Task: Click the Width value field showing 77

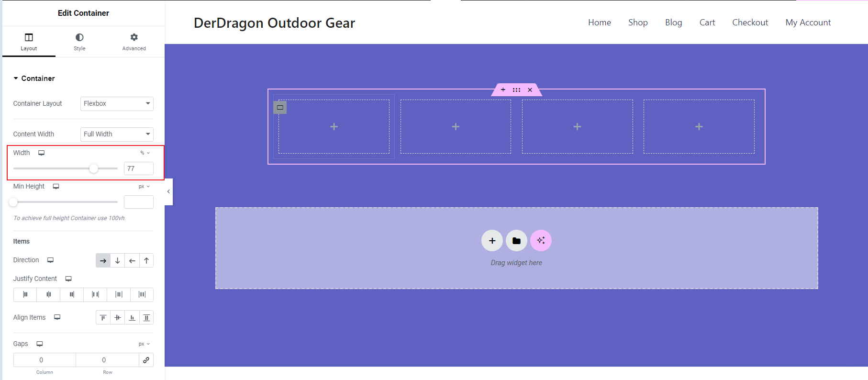Action: pyautogui.click(x=139, y=168)
